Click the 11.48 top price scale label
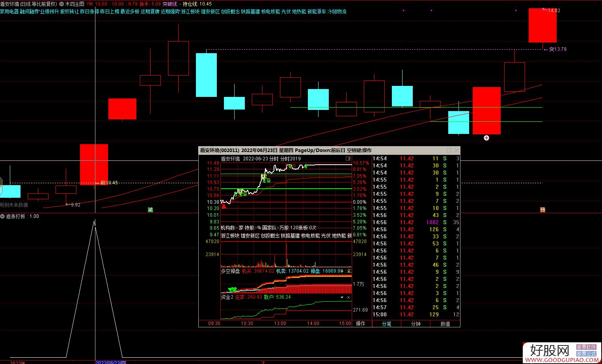602x364 pixels. (213, 163)
